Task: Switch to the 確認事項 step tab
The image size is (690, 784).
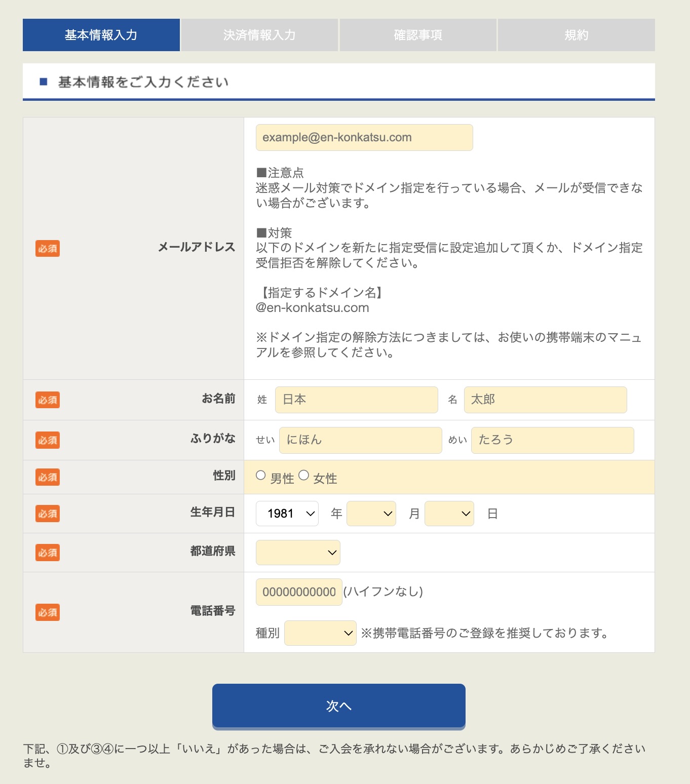Action: click(x=418, y=35)
